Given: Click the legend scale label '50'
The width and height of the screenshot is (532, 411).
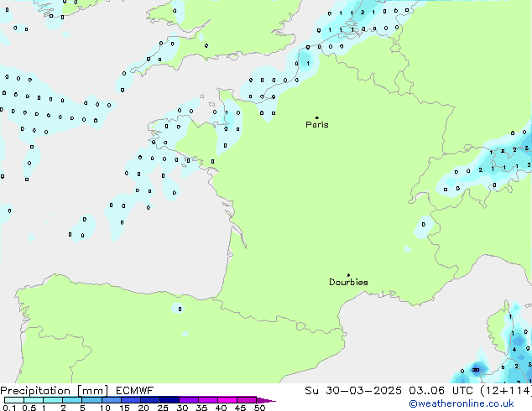Looking at the screenshot, I should 259,408.
